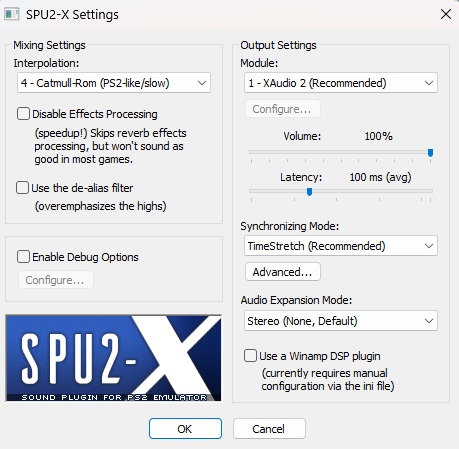Expand the Audio Expansion Mode dropdown
459x450 pixels.
point(341,321)
